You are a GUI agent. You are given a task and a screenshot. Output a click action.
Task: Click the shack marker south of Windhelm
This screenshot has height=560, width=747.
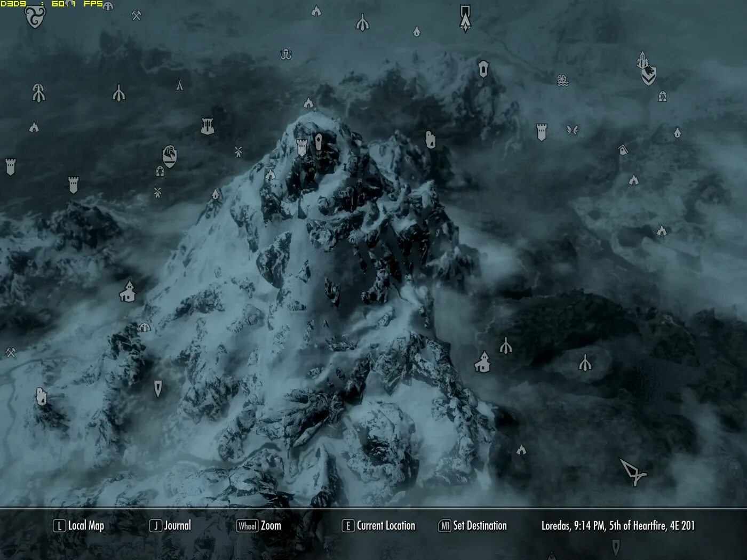[623, 149]
